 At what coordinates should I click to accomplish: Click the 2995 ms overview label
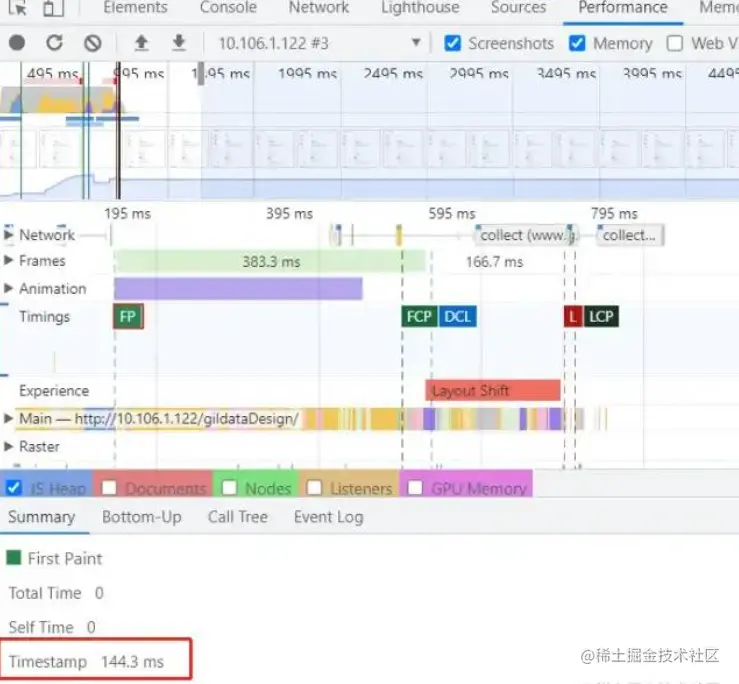click(479, 74)
